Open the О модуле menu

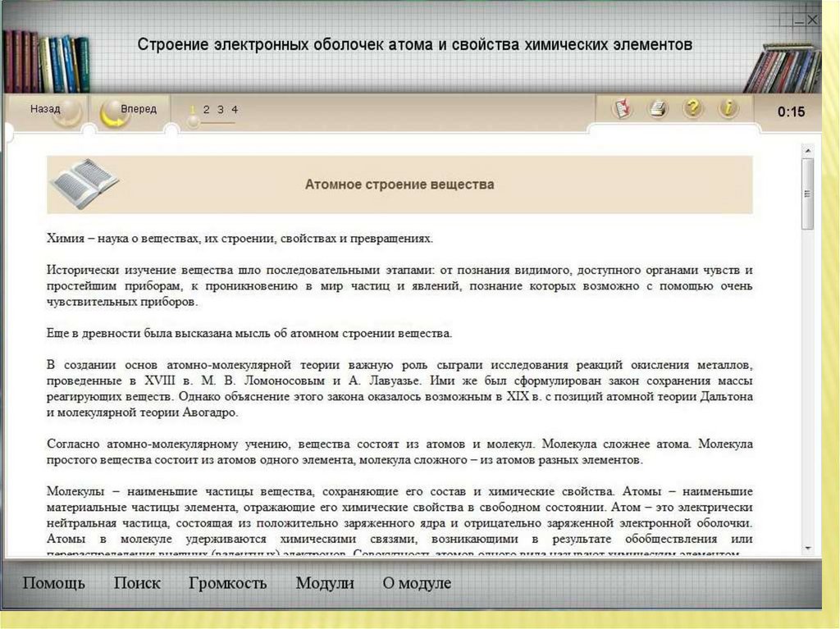pos(417,583)
